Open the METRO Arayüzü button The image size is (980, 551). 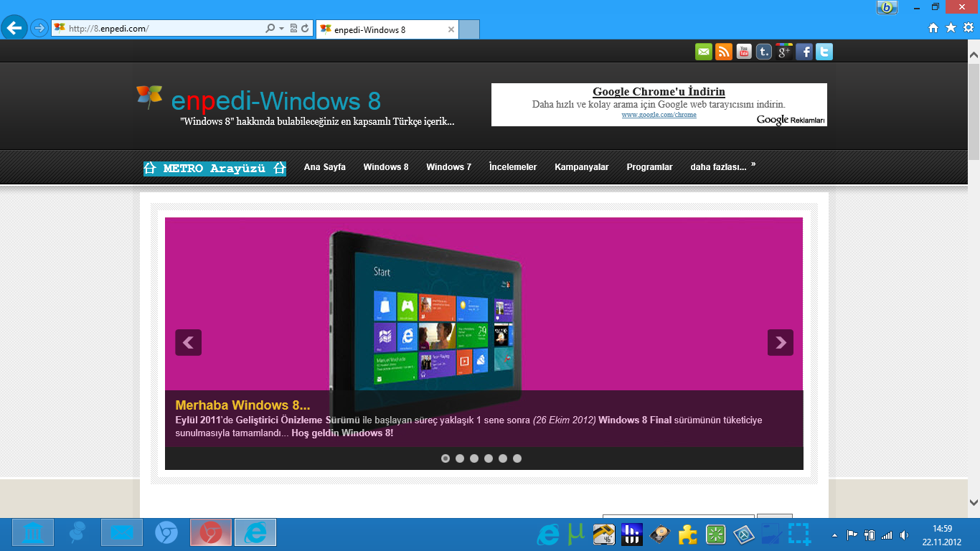point(215,169)
